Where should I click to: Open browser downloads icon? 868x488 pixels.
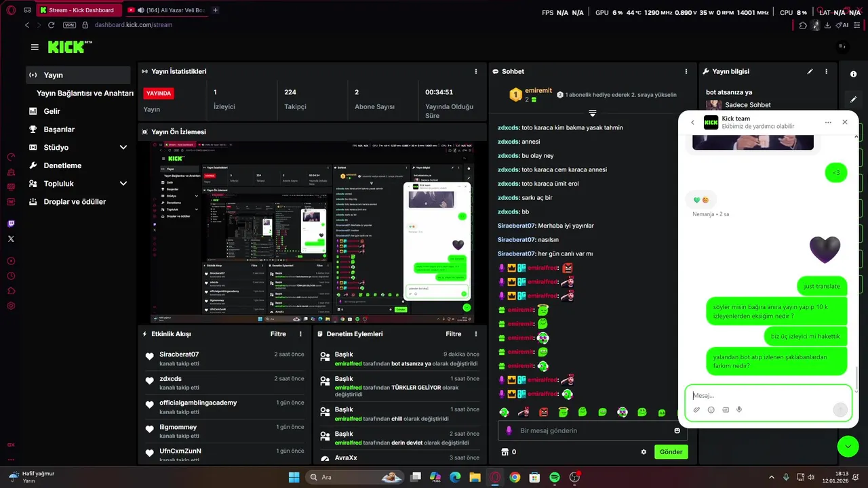coord(827,25)
